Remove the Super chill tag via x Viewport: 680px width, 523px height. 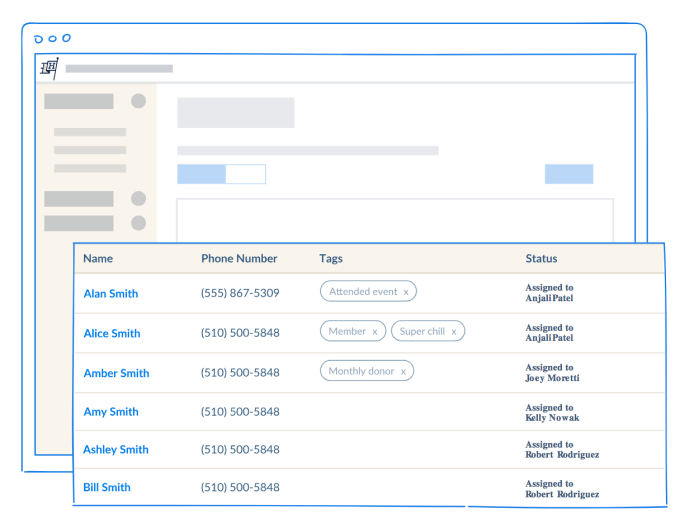pos(454,332)
